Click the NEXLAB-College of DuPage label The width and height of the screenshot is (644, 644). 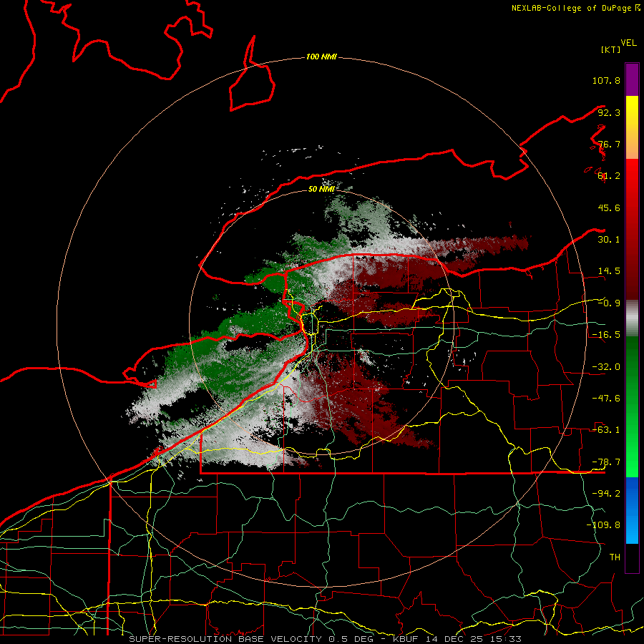(x=572, y=8)
